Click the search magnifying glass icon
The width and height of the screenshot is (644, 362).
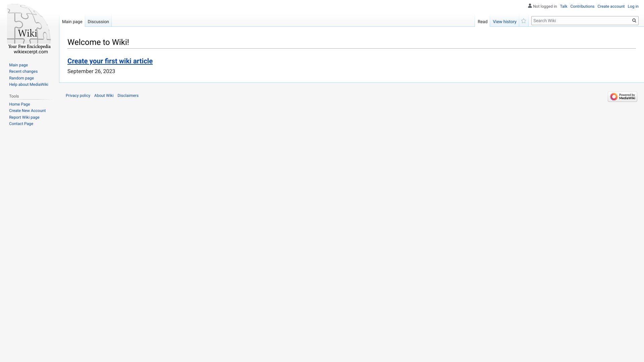coord(634,20)
